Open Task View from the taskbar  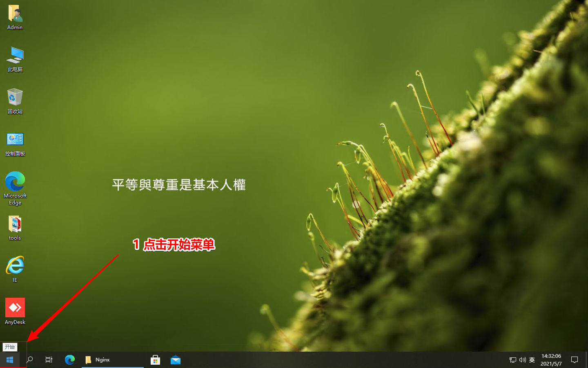49,360
